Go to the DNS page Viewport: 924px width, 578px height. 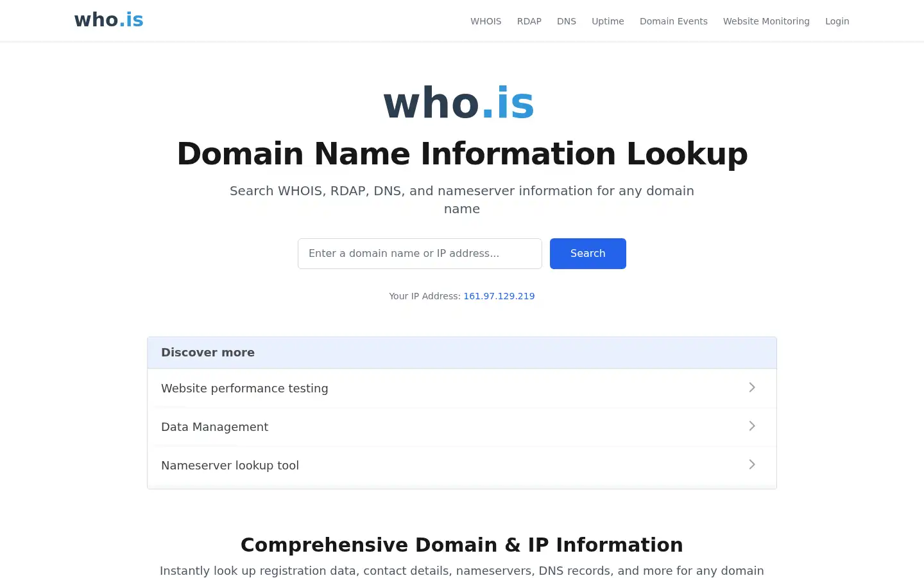pyautogui.click(x=567, y=21)
